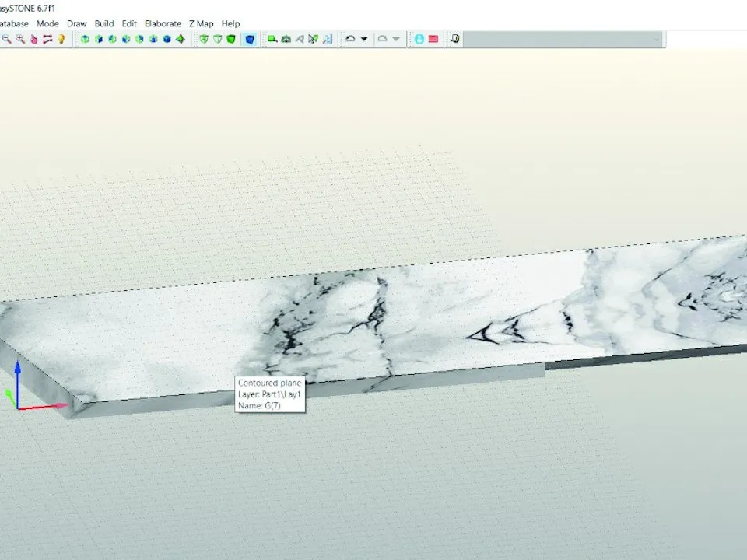Click the green rectangle with pointer icon

tap(272, 39)
